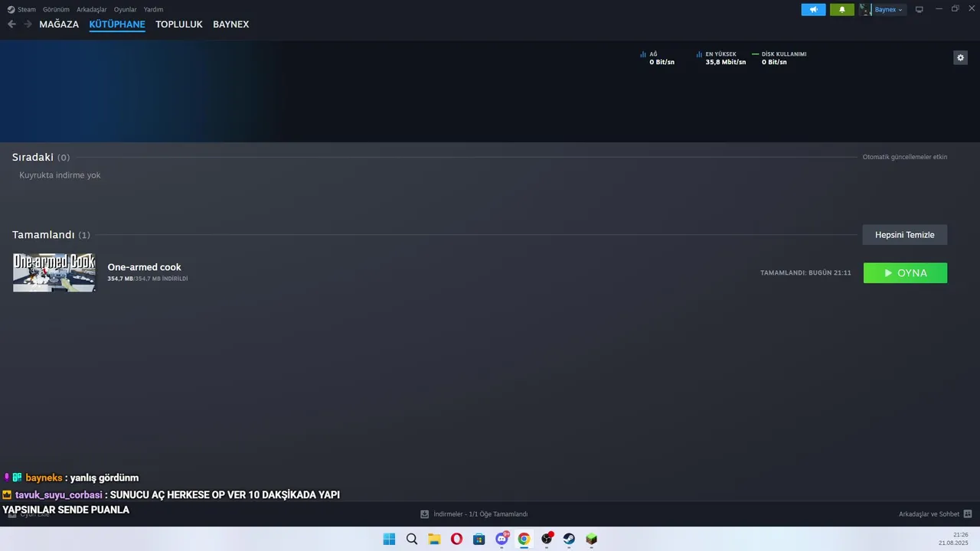Open File Explorer from taskbar
This screenshot has width=980, height=551.
(434, 539)
